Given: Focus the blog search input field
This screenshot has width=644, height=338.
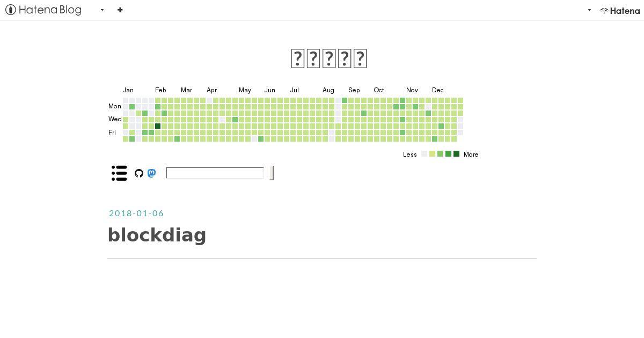Looking at the screenshot, I should click(215, 173).
